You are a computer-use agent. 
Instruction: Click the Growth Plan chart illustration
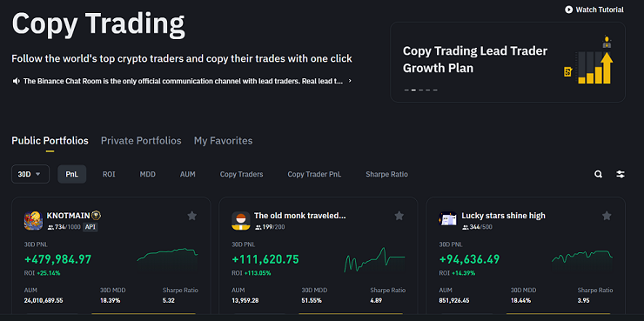tap(589, 60)
